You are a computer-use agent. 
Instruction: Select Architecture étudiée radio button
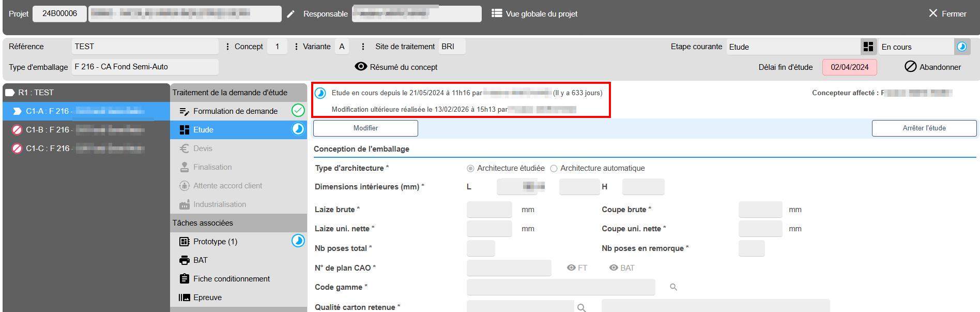[x=470, y=169]
